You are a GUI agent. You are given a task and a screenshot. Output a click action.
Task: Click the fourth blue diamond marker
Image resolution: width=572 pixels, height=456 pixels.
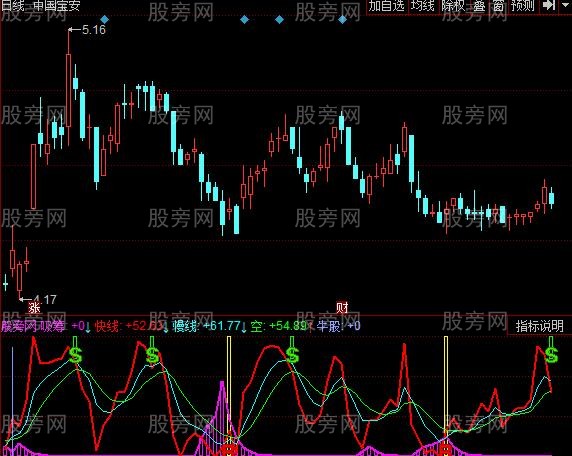tap(342, 19)
